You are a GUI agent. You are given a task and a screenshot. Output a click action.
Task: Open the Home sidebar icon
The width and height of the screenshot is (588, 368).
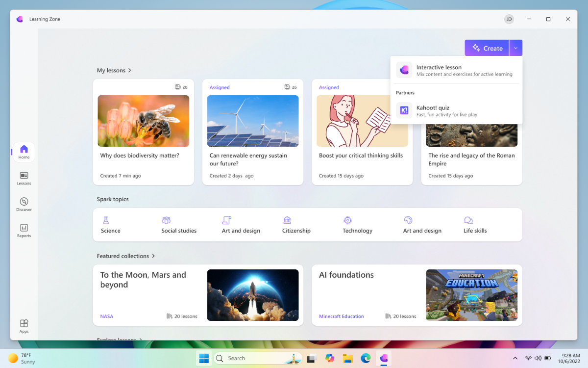point(24,152)
